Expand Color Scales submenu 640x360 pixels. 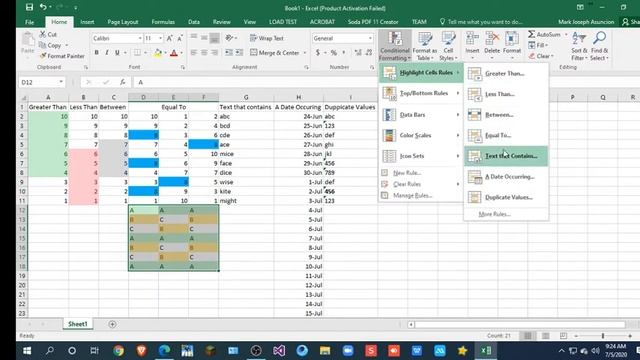coord(422,135)
